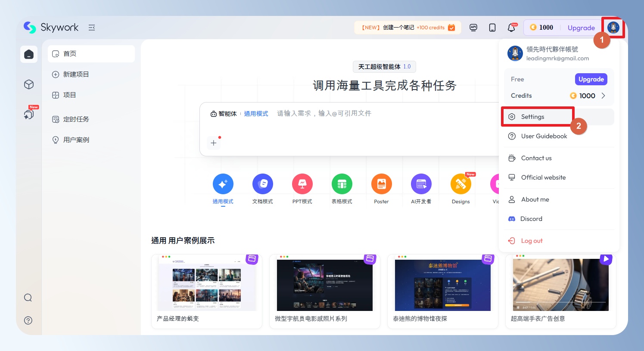Choose the 文档模式 icon

tap(262, 184)
